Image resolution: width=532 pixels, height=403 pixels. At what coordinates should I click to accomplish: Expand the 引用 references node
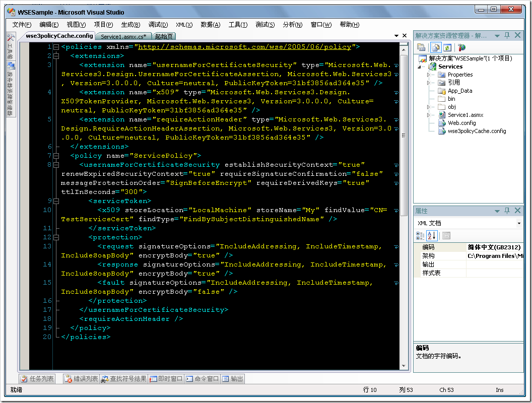click(428, 83)
